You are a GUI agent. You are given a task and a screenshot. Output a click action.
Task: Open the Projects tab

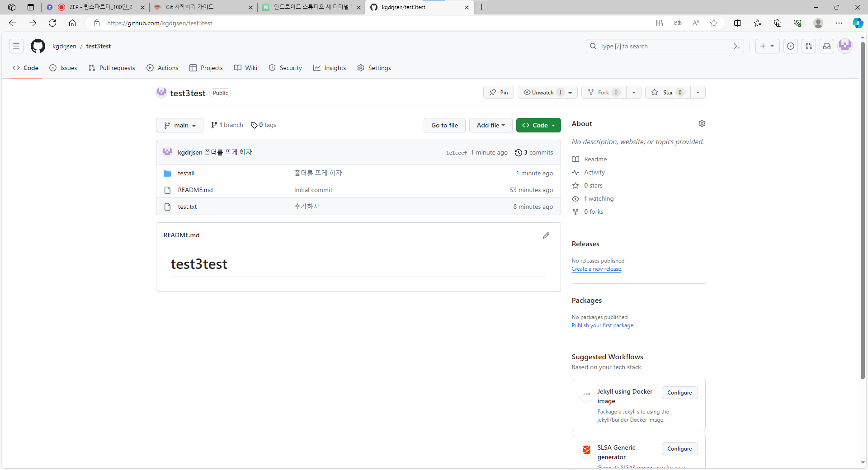tap(206, 68)
